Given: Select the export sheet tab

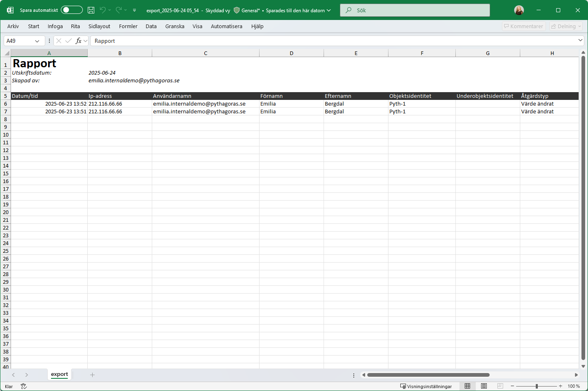Looking at the screenshot, I should click(x=59, y=374).
